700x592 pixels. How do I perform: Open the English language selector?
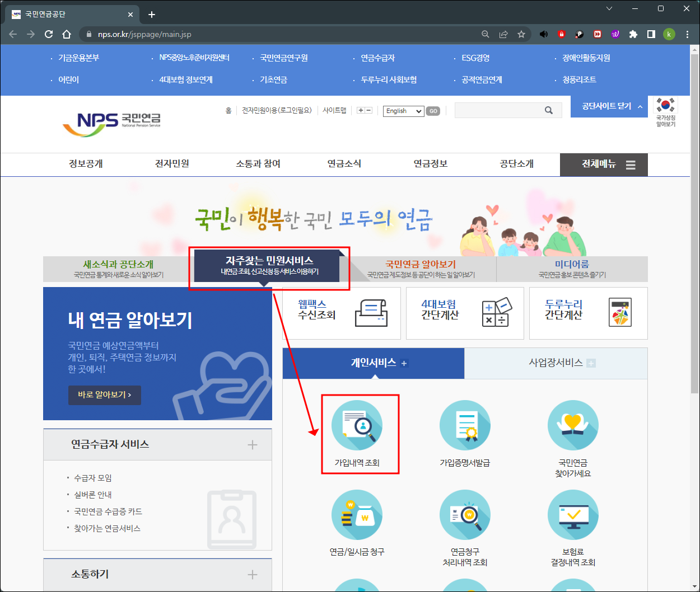point(403,111)
